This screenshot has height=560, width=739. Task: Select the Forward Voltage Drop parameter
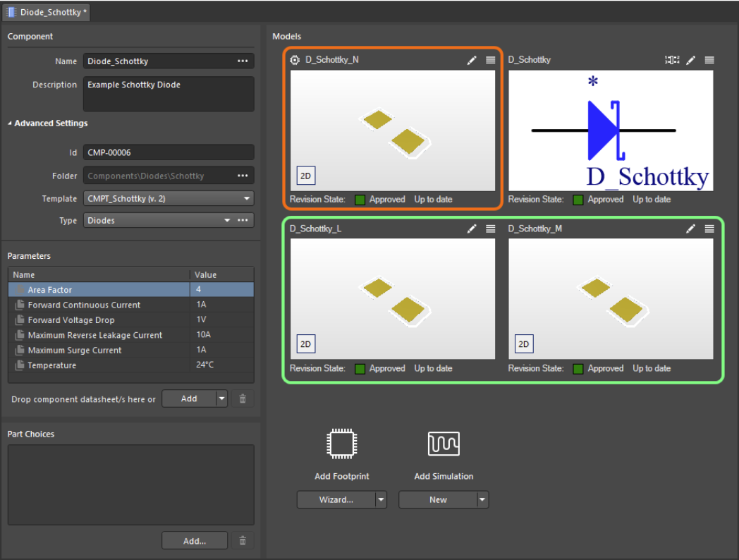[131, 319]
